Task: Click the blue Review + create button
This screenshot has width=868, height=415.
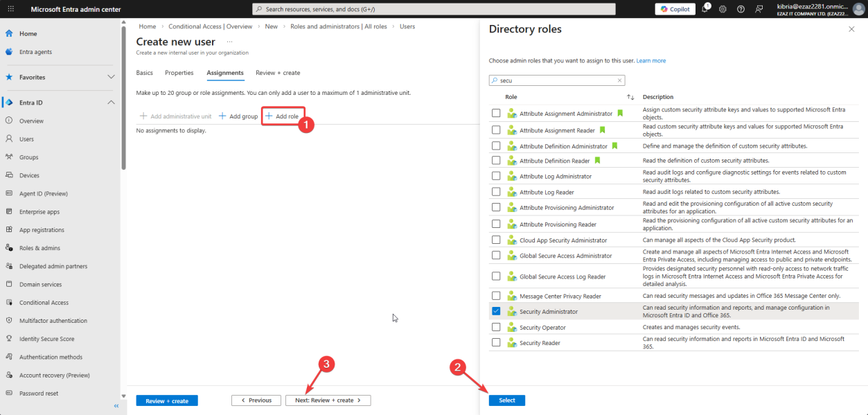Action: [x=167, y=400]
